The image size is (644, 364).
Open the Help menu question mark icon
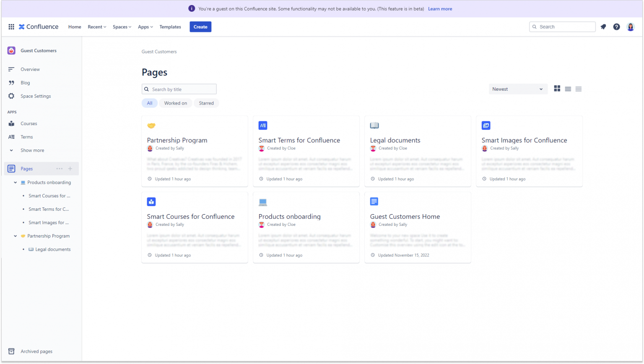[617, 26]
